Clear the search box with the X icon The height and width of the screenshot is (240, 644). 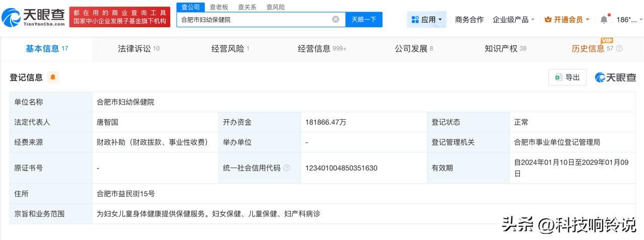336,19
